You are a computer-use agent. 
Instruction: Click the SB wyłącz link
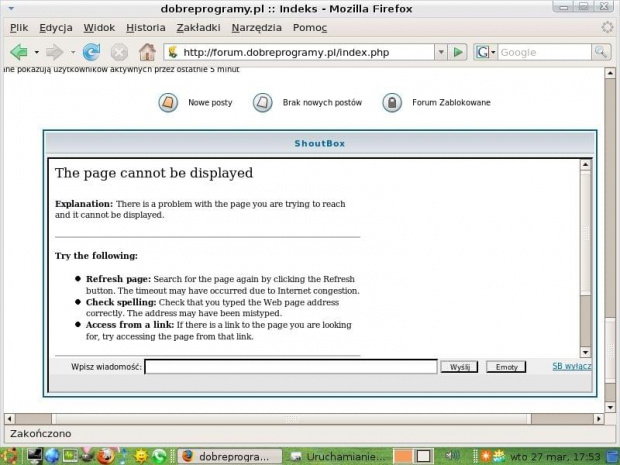pos(571,367)
